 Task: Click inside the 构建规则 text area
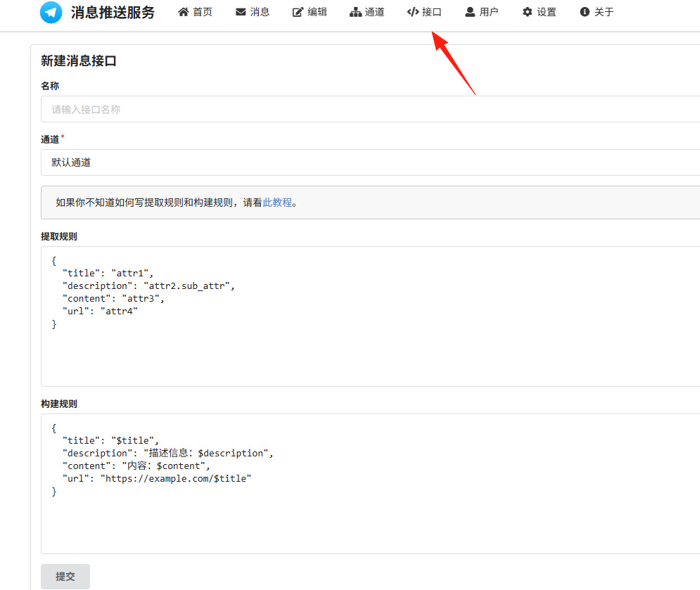[x=370, y=484]
